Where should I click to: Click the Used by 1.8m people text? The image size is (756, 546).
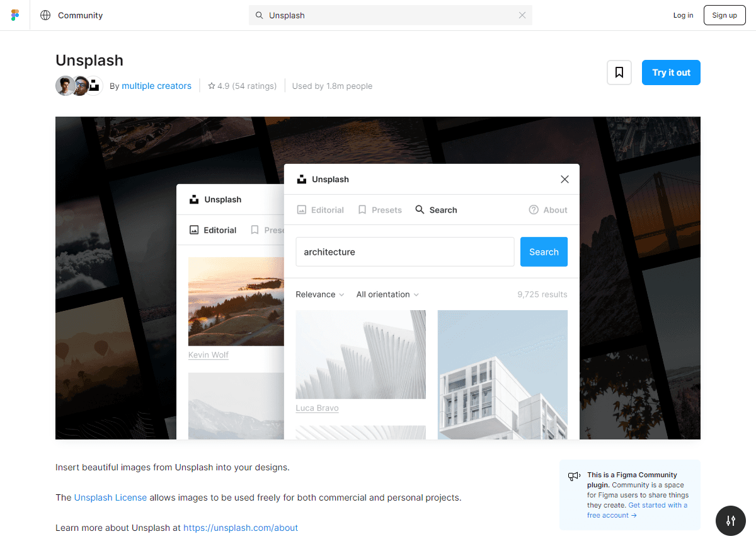(332, 86)
